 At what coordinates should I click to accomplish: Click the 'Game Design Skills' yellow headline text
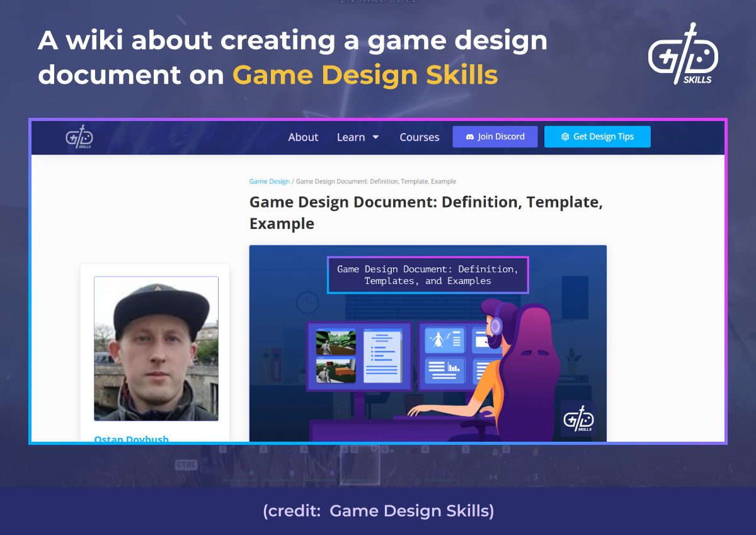click(365, 75)
